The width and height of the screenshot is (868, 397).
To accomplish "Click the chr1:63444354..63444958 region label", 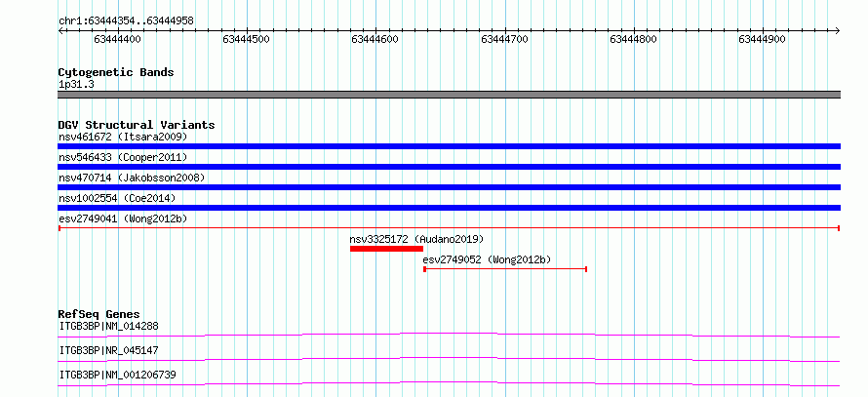I will click(x=126, y=21).
